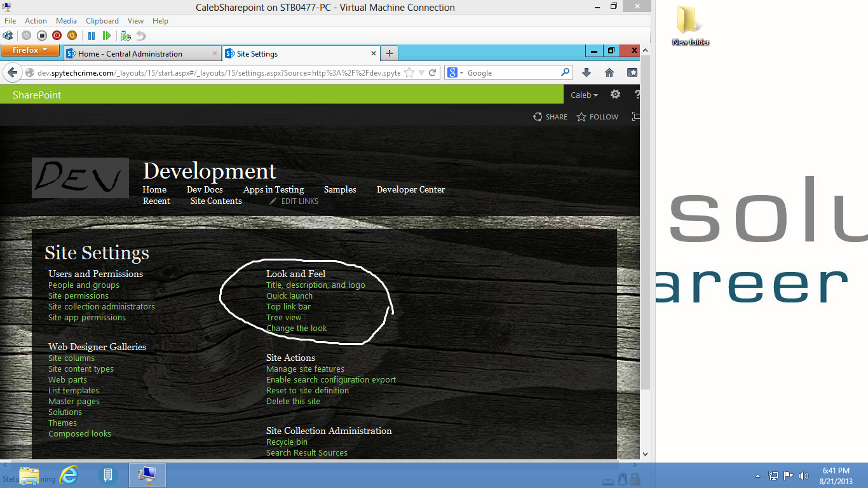This screenshot has height=488, width=868.
Task: Click the Virtual Machine Connection taskbar icon
Action: coord(147,475)
